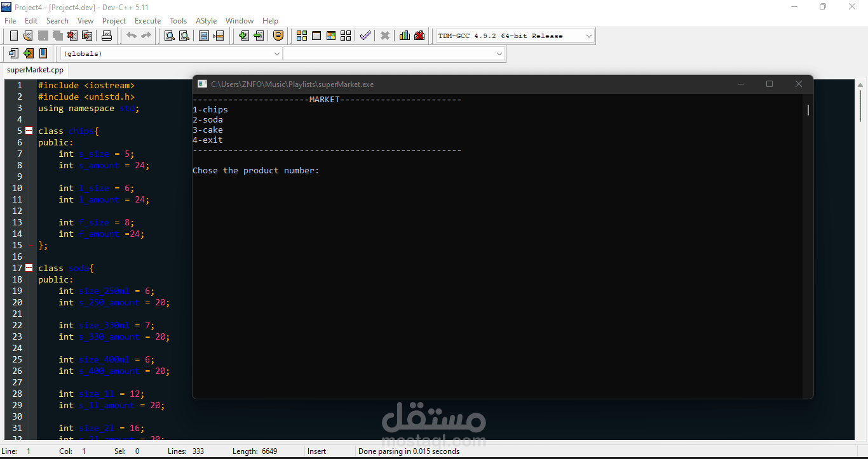Collapse the class chips fold at line 5
Image resolution: width=868 pixels, height=459 pixels.
tap(29, 131)
